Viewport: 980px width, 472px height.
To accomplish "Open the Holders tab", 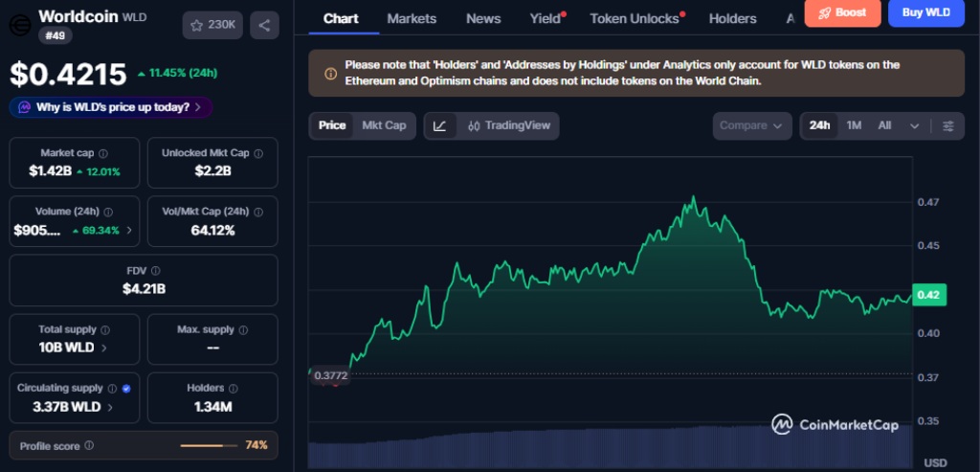I will [732, 19].
